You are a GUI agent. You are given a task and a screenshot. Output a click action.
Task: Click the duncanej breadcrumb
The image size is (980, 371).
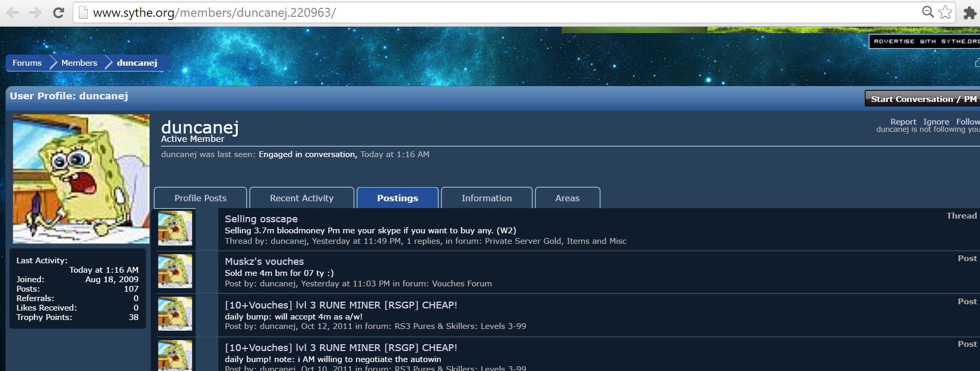(x=137, y=63)
